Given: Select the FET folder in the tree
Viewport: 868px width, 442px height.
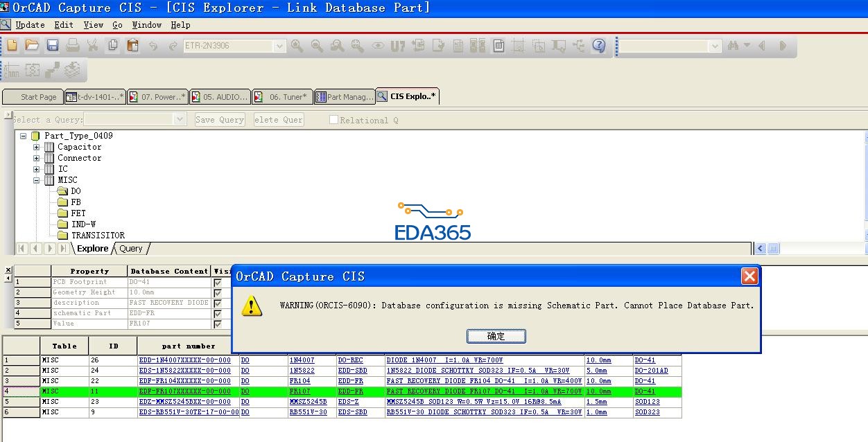Looking at the screenshot, I should (x=71, y=213).
